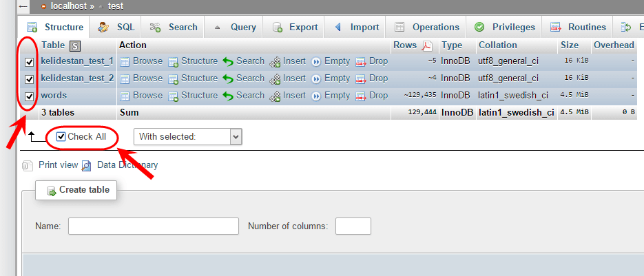
Task: Open the SQL tab
Action: point(116,27)
